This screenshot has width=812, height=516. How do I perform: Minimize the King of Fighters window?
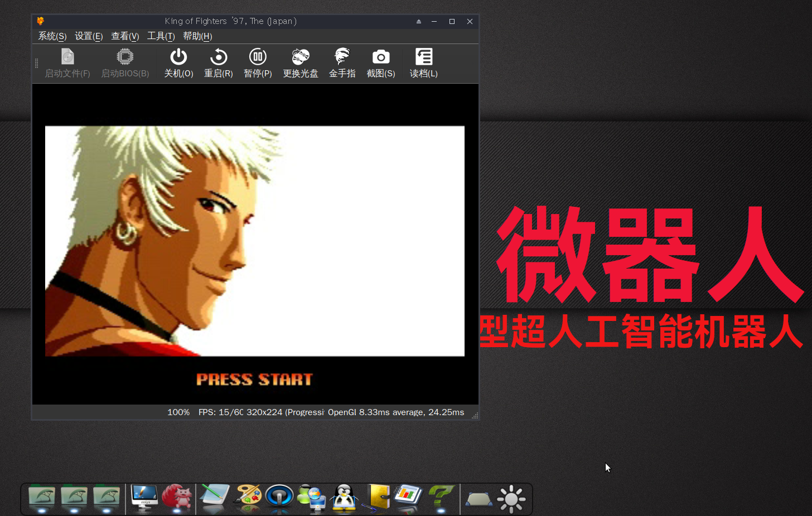pyautogui.click(x=434, y=21)
